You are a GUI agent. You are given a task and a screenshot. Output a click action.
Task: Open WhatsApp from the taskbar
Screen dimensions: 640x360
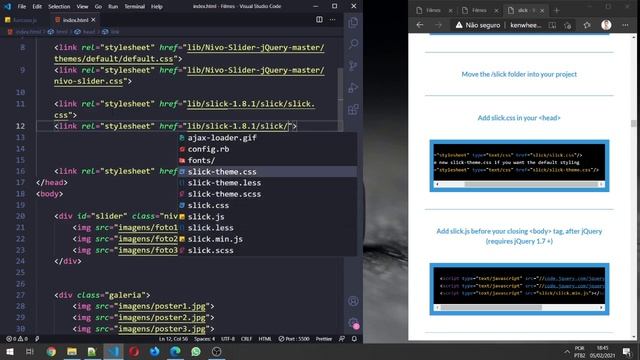(196, 351)
